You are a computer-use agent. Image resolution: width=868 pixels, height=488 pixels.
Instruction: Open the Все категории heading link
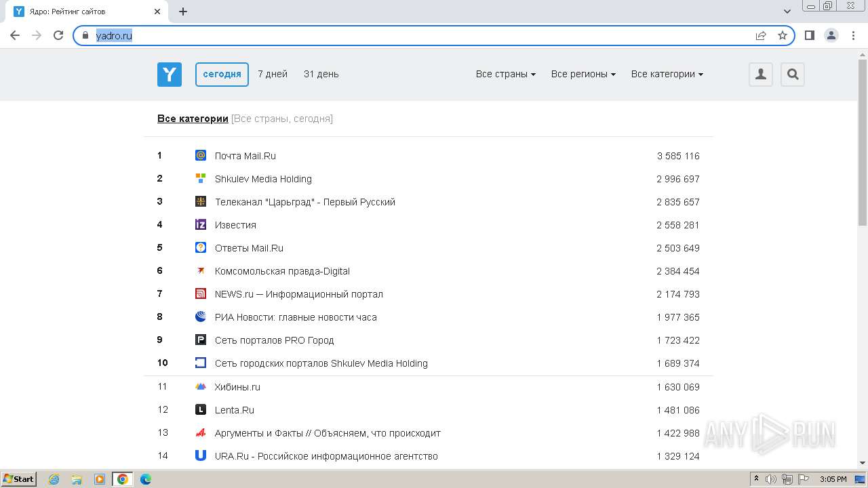tap(193, 119)
